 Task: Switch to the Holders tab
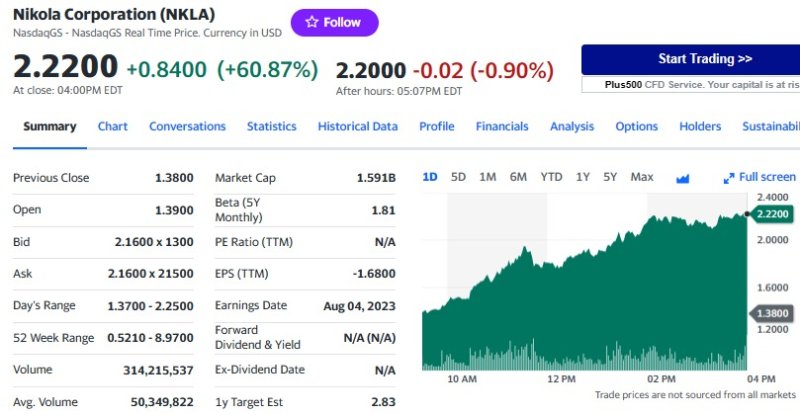pyautogui.click(x=700, y=127)
